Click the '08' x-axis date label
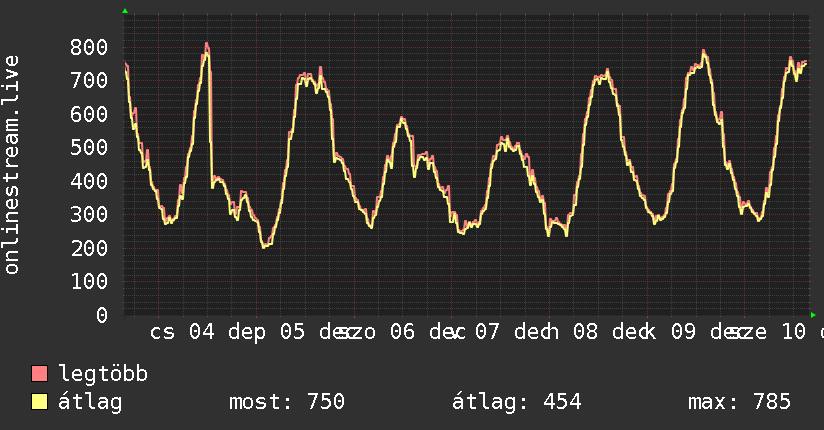This screenshot has height=430, width=824. coord(585,332)
